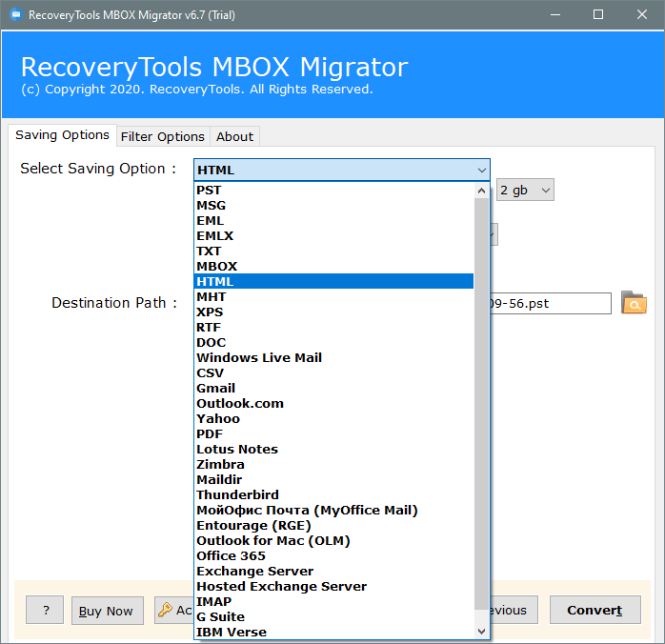Viewport: 665px width, 644px height.
Task: Pick Outlook for Mac (OLM)
Action: click(333, 541)
